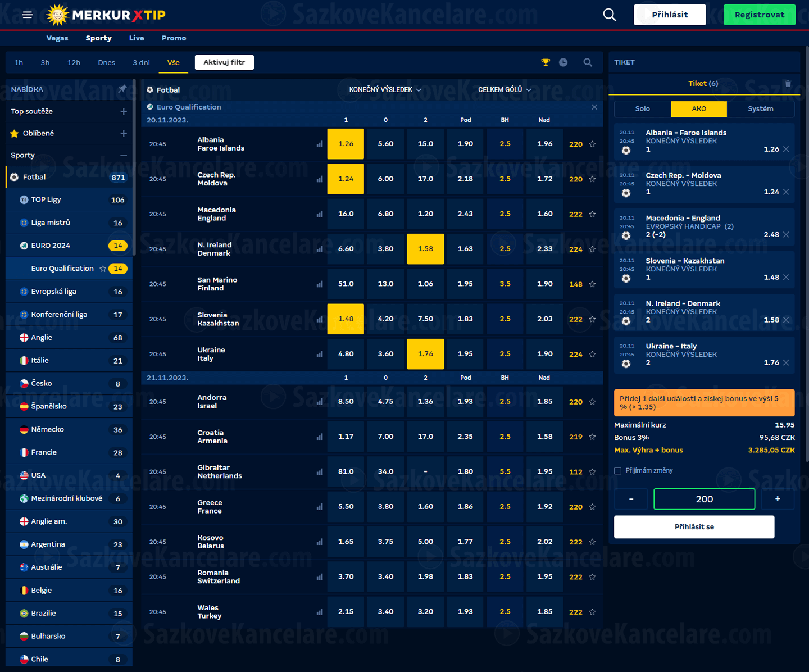Image resolution: width=809 pixels, height=672 pixels.
Task: Open Liga mistrů in sidebar
Action: [69, 223]
